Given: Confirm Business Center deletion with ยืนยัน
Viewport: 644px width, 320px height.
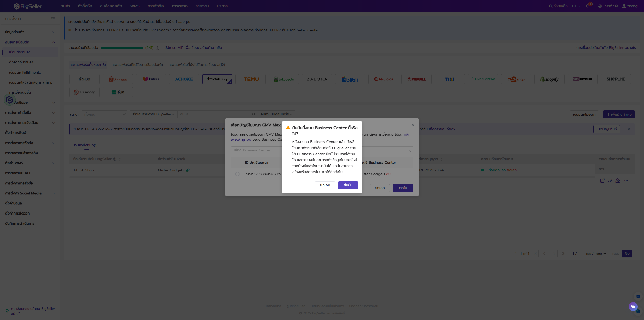Looking at the screenshot, I should [x=348, y=185].
